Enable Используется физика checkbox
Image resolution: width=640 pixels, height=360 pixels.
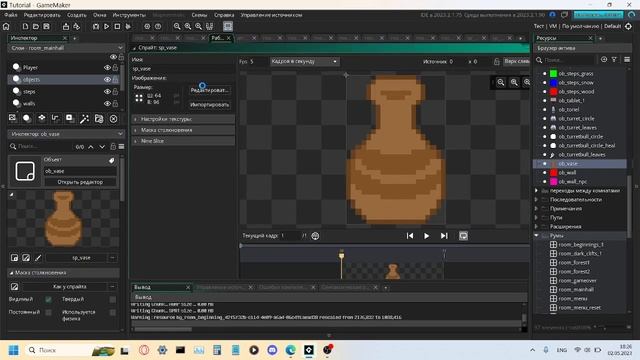coord(113,313)
